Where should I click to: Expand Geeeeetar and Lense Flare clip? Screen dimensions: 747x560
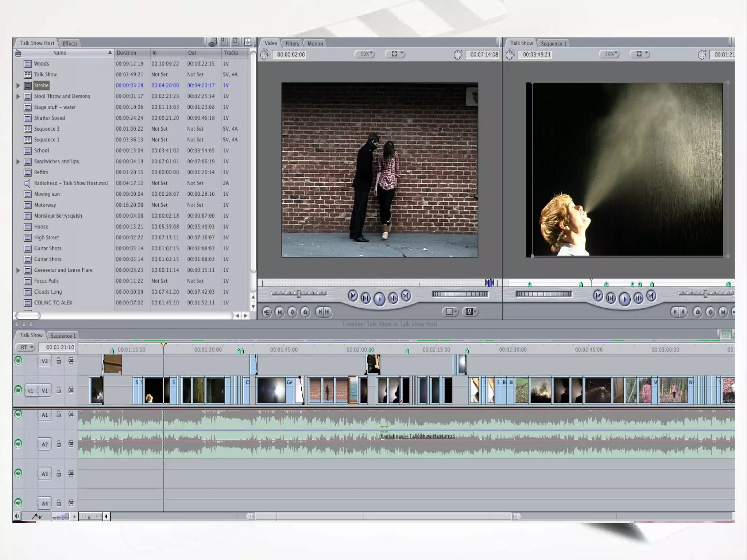pos(18,270)
